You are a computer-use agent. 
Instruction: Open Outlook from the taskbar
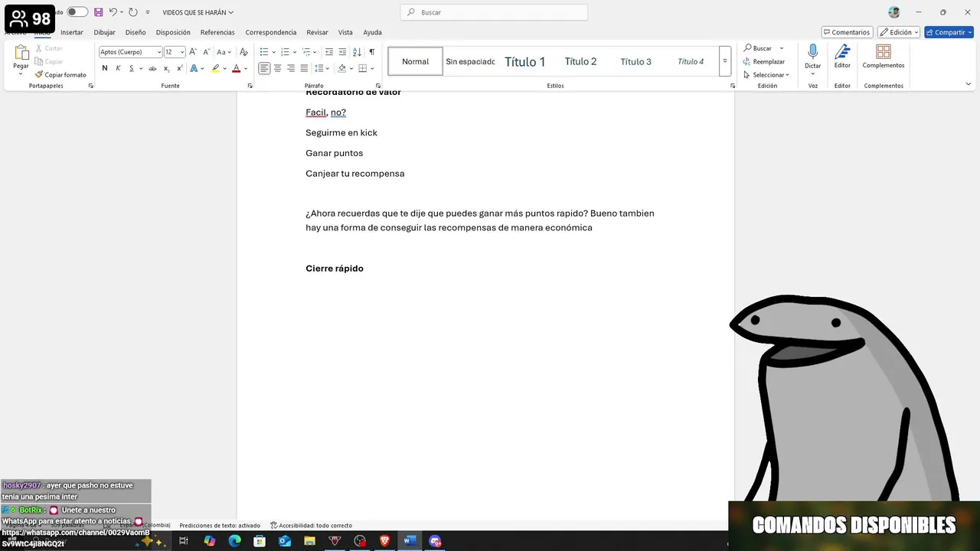click(285, 541)
